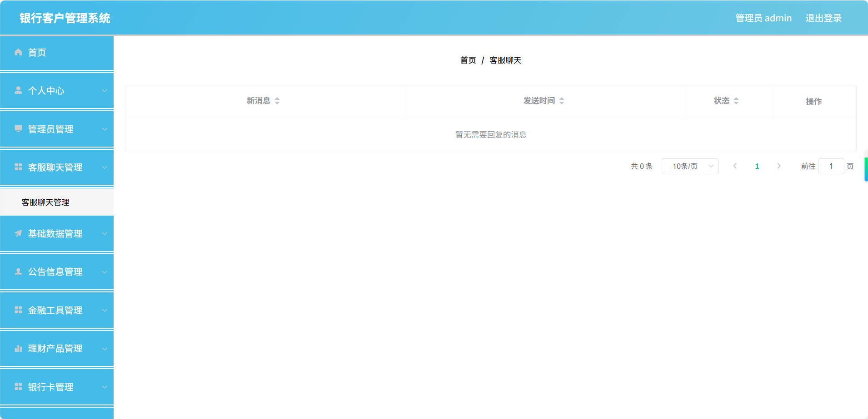Expand the 理财产品管理 chevron

105,348
